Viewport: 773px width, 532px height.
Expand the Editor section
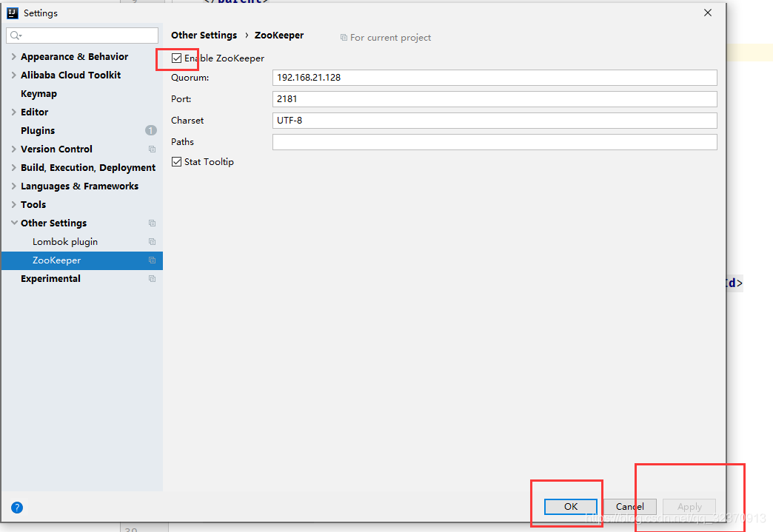(x=14, y=112)
